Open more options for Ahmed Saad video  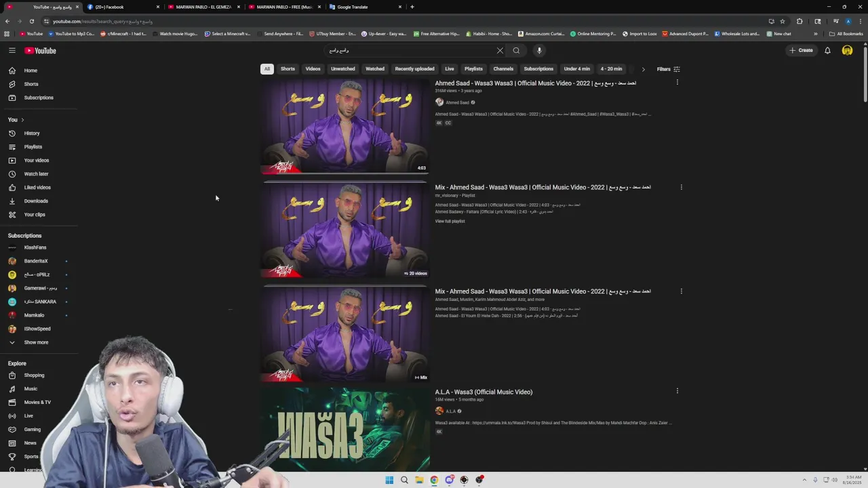pyautogui.click(x=677, y=83)
